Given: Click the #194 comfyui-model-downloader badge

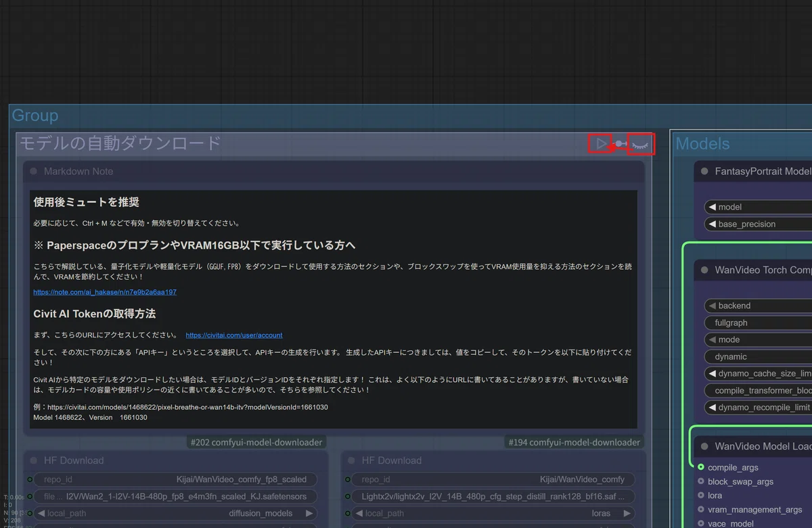Looking at the screenshot, I should click(x=574, y=442).
